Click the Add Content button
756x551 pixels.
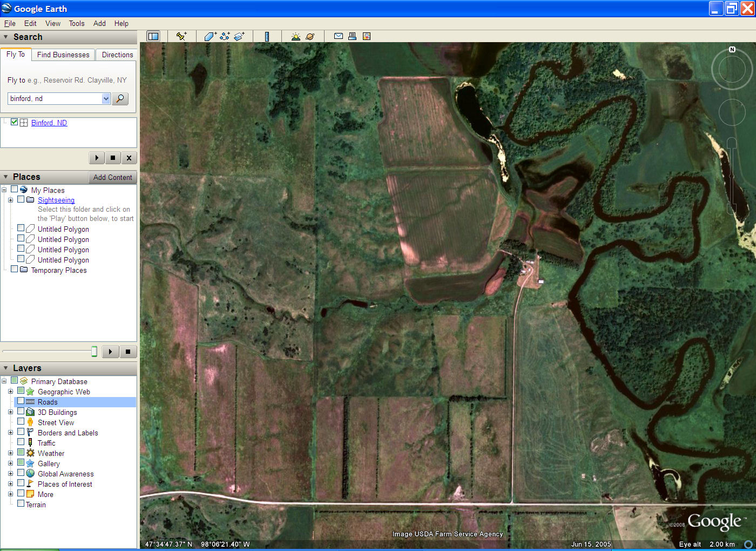tap(112, 177)
